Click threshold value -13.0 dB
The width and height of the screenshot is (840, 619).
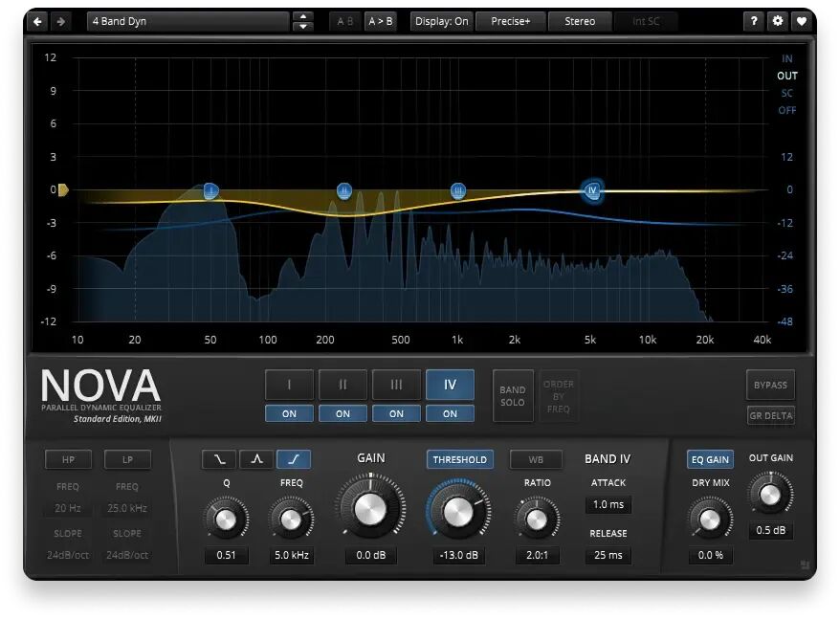458,555
